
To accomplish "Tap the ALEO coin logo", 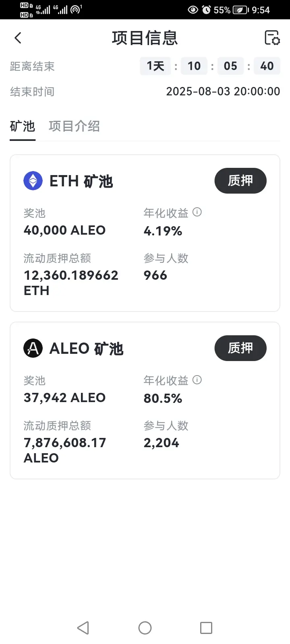I will click(x=33, y=348).
